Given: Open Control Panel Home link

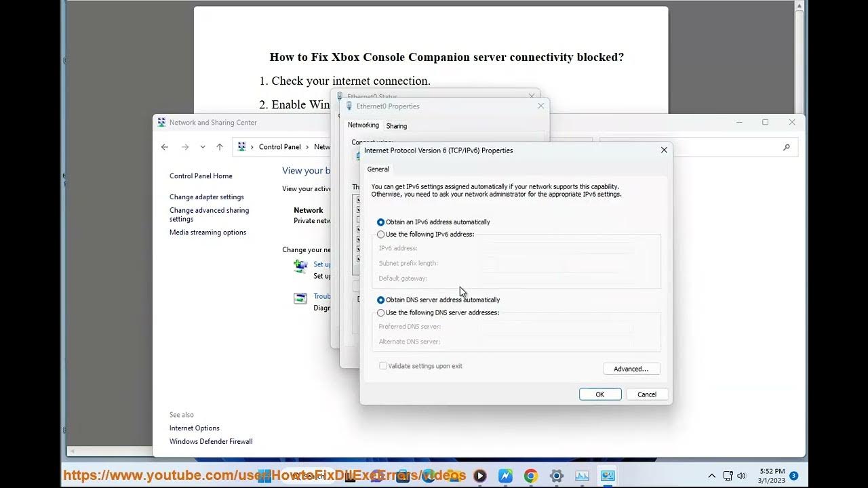Looking at the screenshot, I should (x=201, y=176).
